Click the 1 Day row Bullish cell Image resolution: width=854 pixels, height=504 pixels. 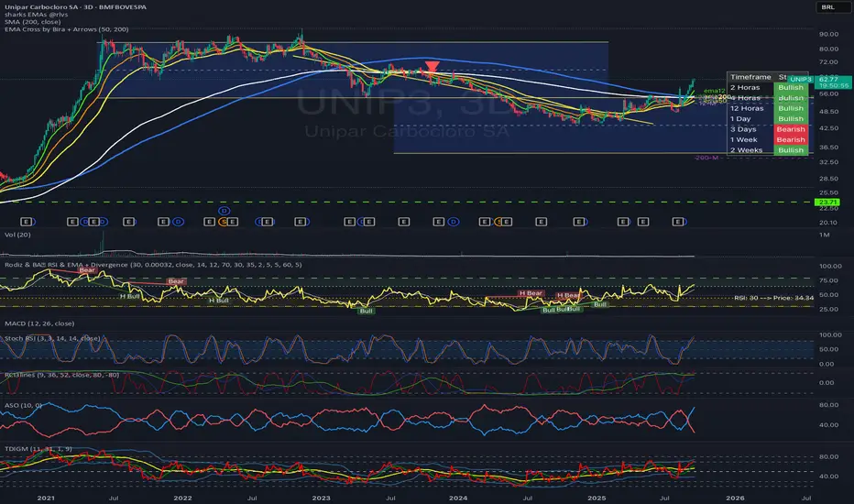[x=790, y=119]
